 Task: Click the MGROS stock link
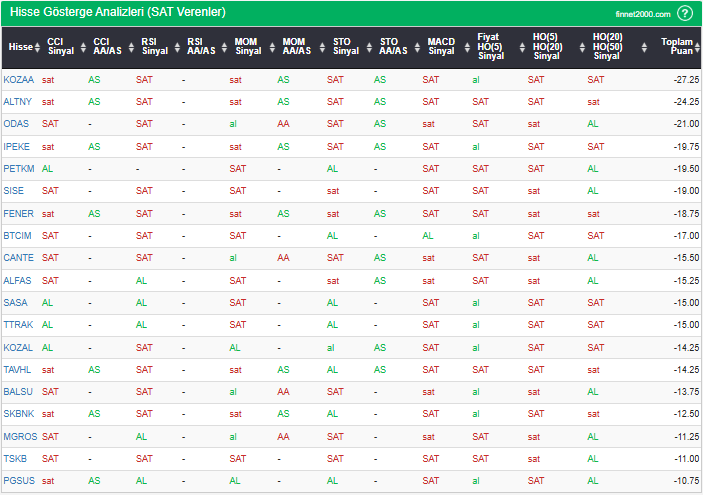19,436
